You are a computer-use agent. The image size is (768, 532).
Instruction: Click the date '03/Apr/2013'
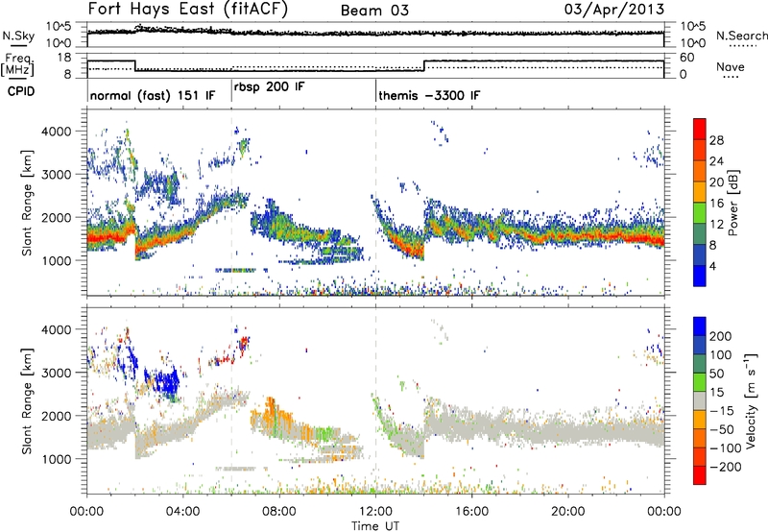tap(614, 10)
